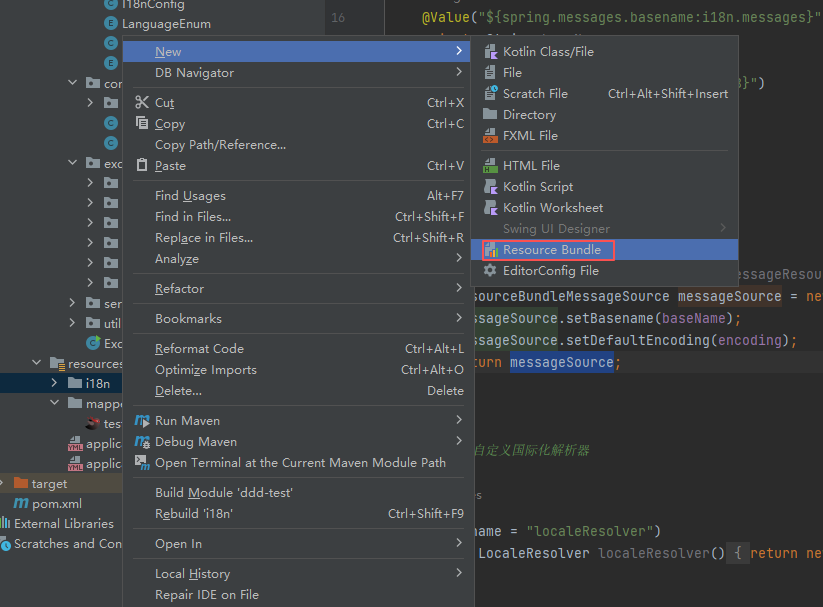The height and width of the screenshot is (607, 823).
Task: Select Reformat Code menu entry
Action: tap(299, 349)
